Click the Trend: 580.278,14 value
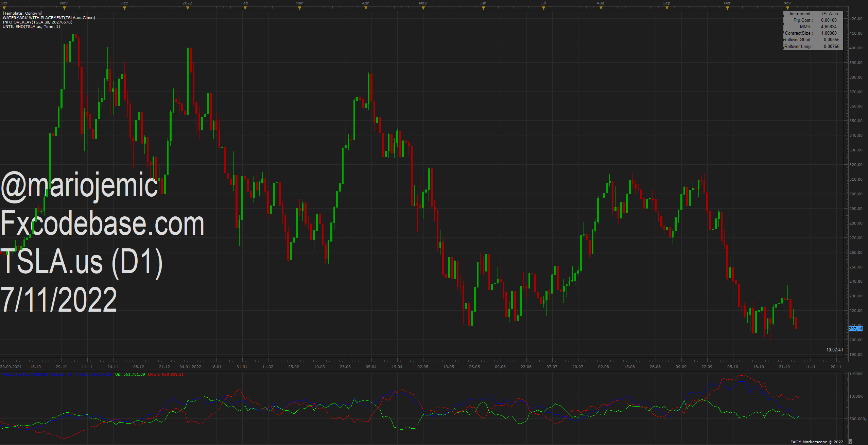The image size is (868, 445). coord(94,374)
